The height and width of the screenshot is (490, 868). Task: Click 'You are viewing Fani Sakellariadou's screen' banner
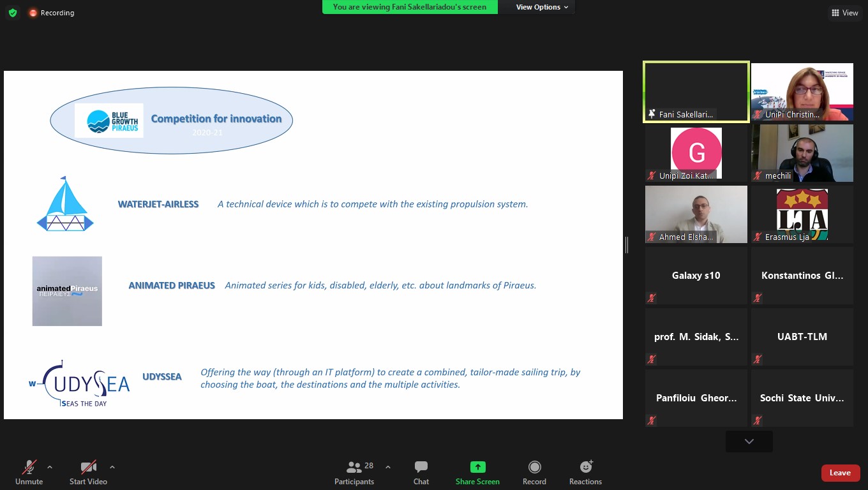[410, 7]
